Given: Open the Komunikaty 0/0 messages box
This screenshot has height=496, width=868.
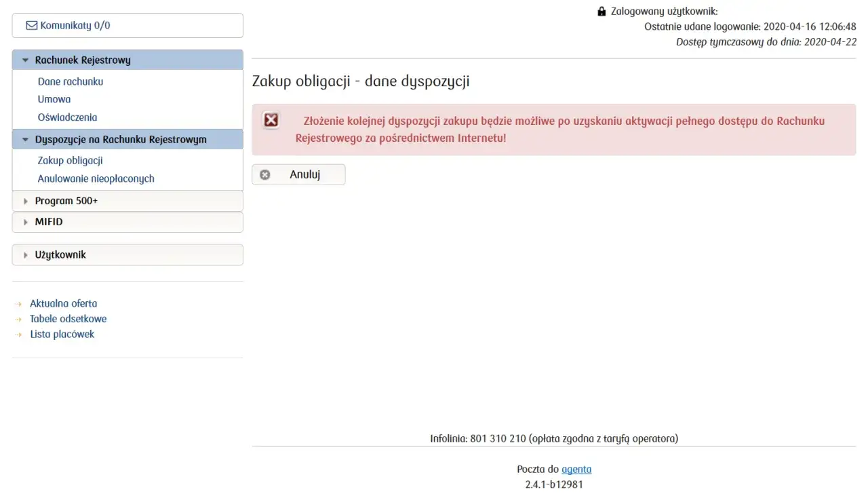Looking at the screenshot, I should pyautogui.click(x=127, y=26).
